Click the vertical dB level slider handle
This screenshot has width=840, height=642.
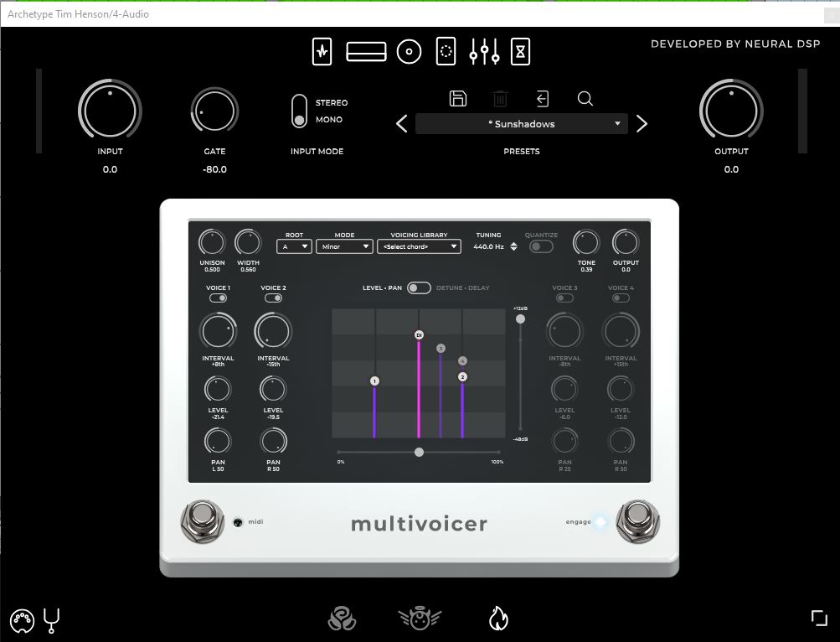520,319
